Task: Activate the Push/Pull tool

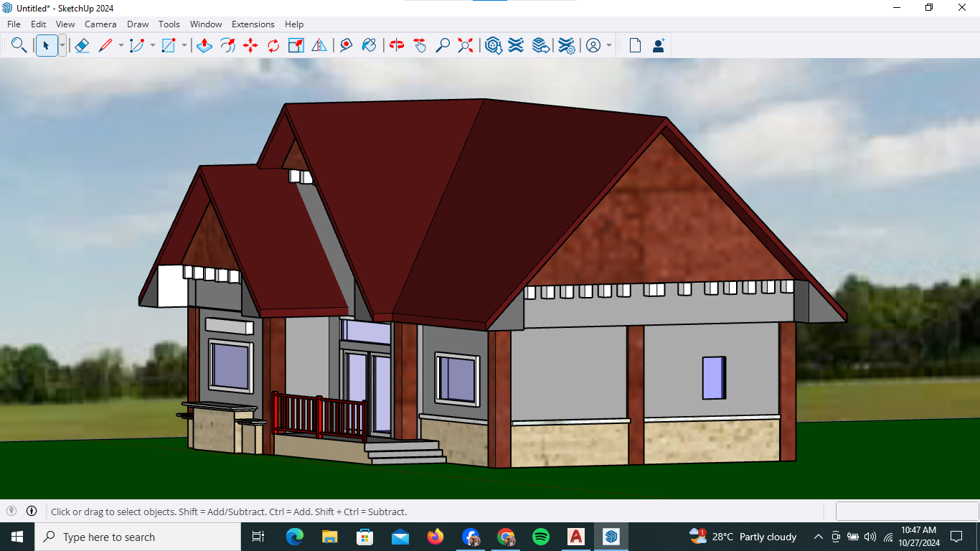Action: click(204, 45)
